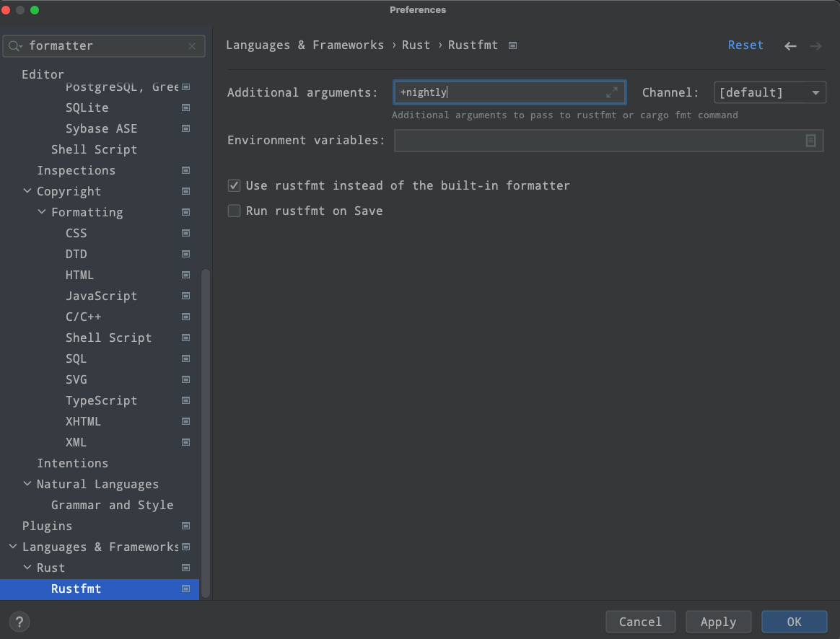Click the project icon in the XML row

(186, 442)
